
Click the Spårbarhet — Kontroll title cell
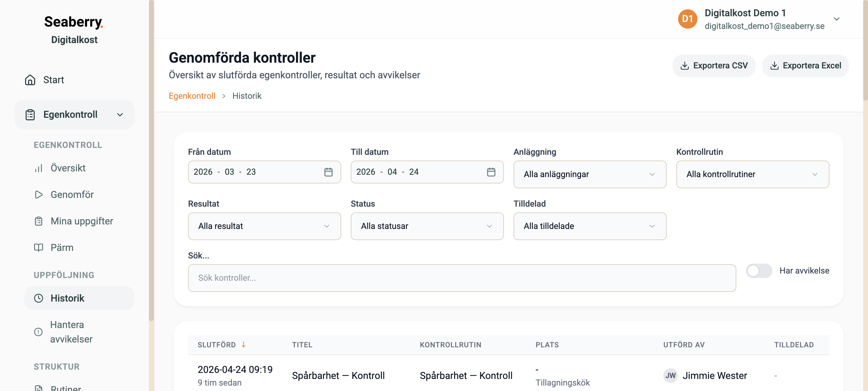(338, 376)
